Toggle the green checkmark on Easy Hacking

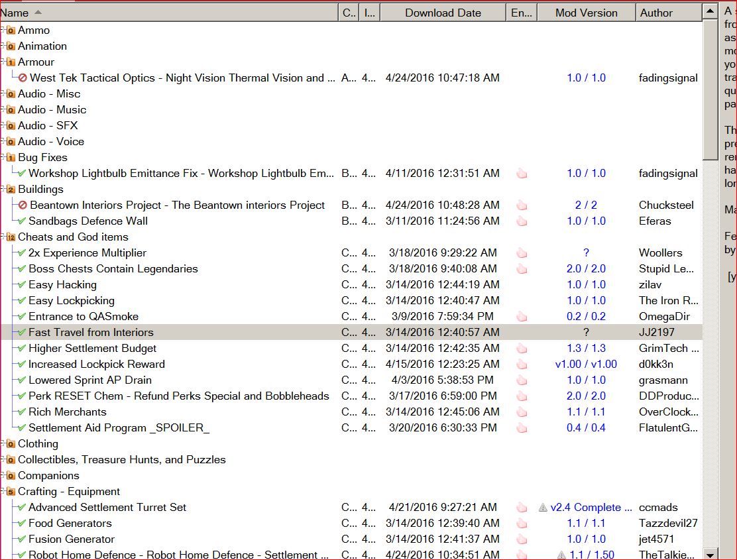[x=22, y=285]
